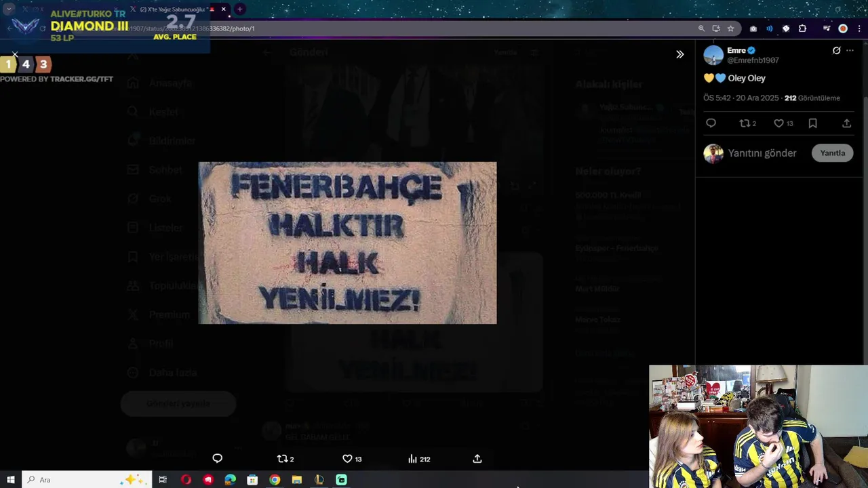Bookmark the post with the bookmark icon

[x=812, y=123]
